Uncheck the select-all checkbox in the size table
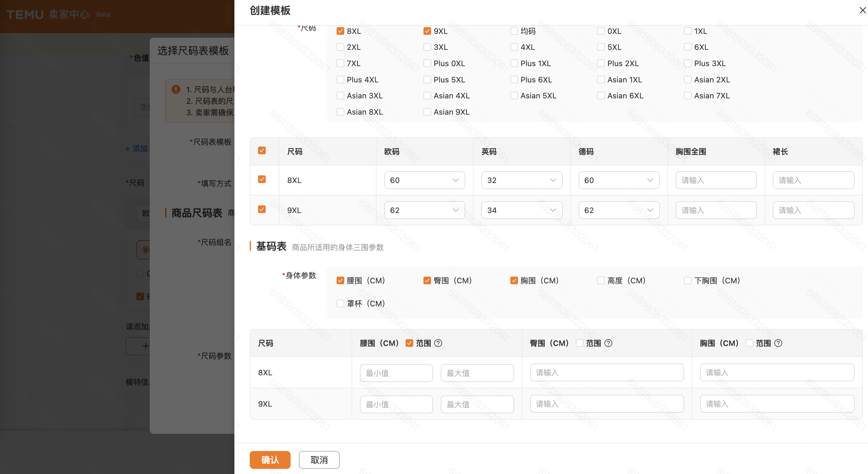Screen dimensions: 868x474 point(262,151)
